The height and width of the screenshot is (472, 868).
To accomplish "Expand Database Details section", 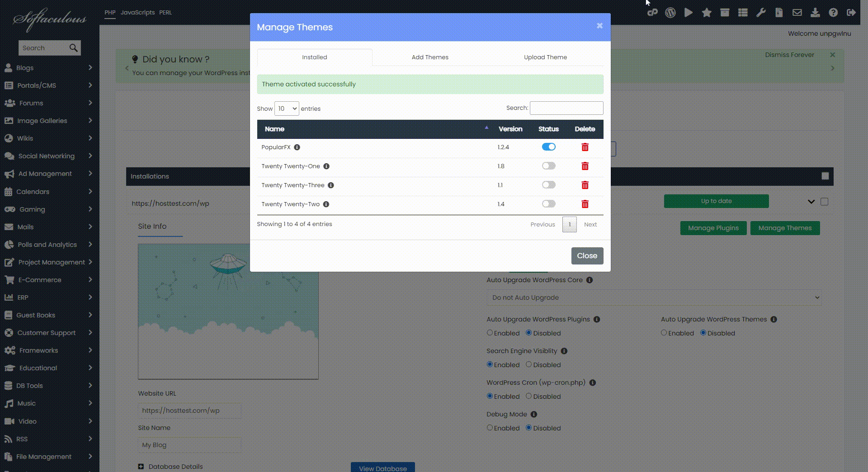I will click(141, 467).
